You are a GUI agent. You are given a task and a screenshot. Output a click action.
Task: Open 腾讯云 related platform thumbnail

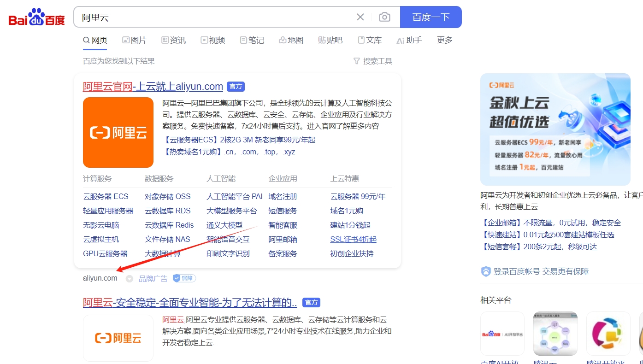555,334
